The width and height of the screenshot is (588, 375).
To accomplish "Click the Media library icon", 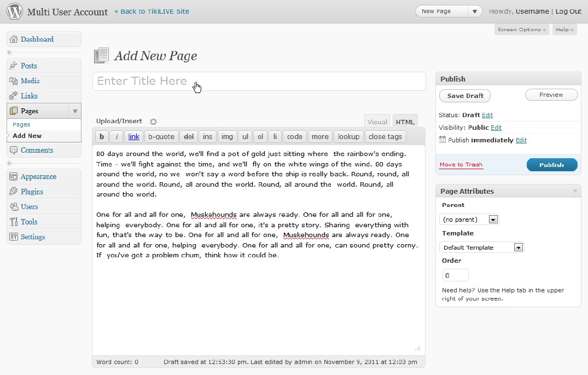I will 14,80.
